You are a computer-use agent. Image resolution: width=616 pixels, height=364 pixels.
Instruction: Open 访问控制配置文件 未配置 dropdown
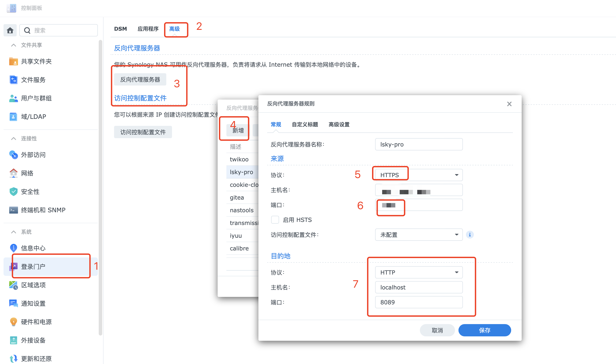point(419,235)
